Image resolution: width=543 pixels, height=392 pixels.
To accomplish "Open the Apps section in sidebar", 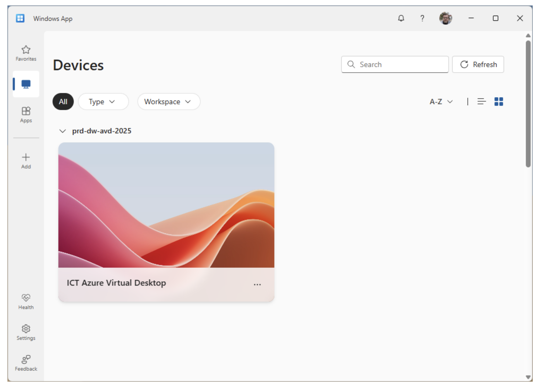I will pos(26,115).
